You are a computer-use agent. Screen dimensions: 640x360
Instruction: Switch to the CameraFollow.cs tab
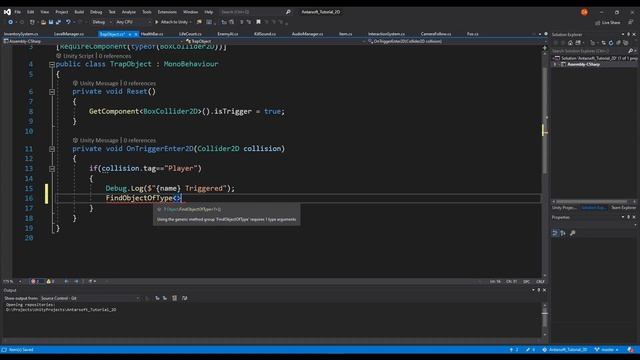point(436,34)
